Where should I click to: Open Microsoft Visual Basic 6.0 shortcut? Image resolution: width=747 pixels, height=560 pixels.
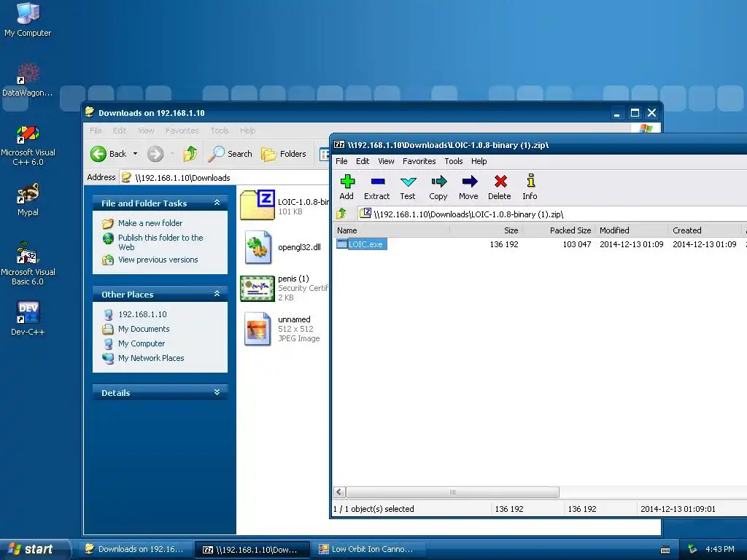pos(28,263)
